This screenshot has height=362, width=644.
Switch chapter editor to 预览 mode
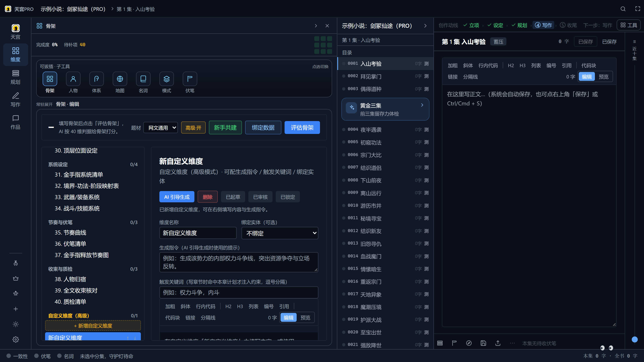tap(603, 77)
